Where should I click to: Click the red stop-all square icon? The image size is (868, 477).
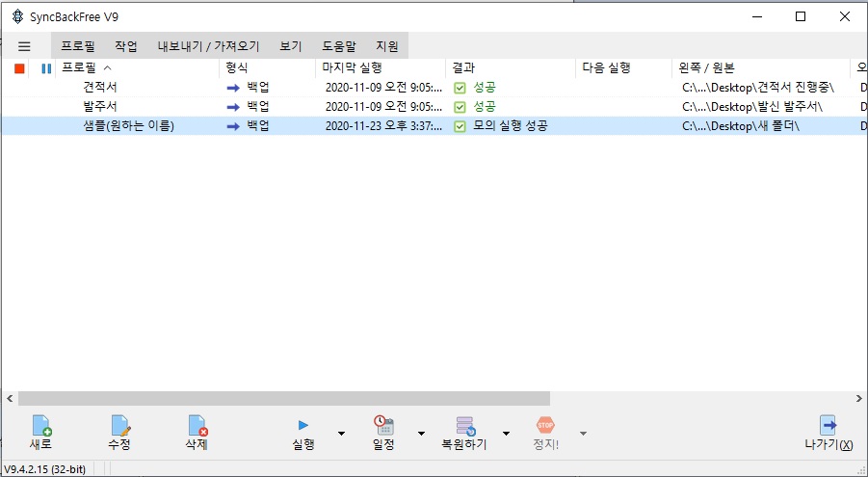point(19,68)
